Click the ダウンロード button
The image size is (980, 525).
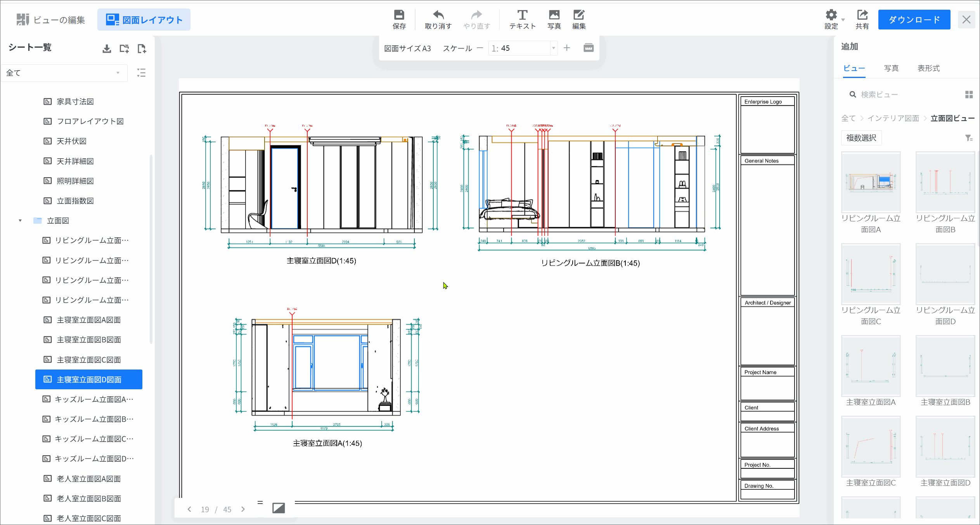pyautogui.click(x=914, y=19)
